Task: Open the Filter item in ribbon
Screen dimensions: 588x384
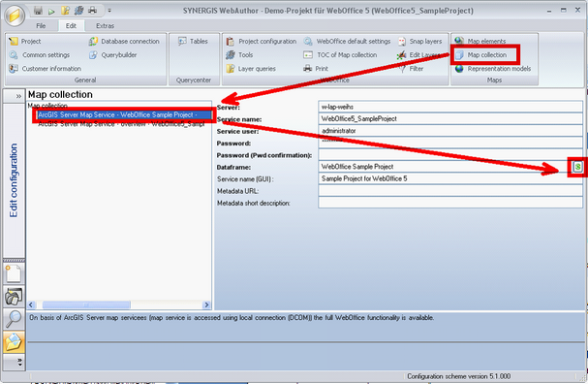Action: point(411,69)
